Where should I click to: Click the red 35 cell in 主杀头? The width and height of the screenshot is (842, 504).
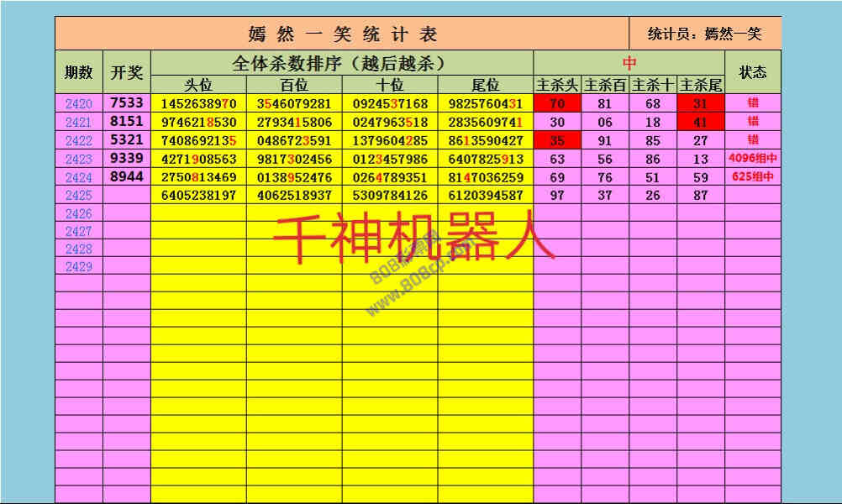557,140
